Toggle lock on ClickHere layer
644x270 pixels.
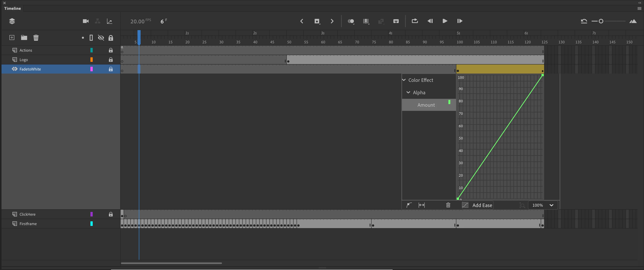tap(110, 214)
